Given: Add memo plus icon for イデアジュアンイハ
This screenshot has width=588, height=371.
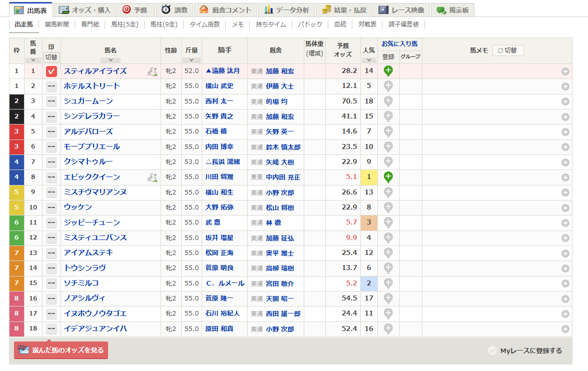Looking at the screenshot, I should coord(565,329).
